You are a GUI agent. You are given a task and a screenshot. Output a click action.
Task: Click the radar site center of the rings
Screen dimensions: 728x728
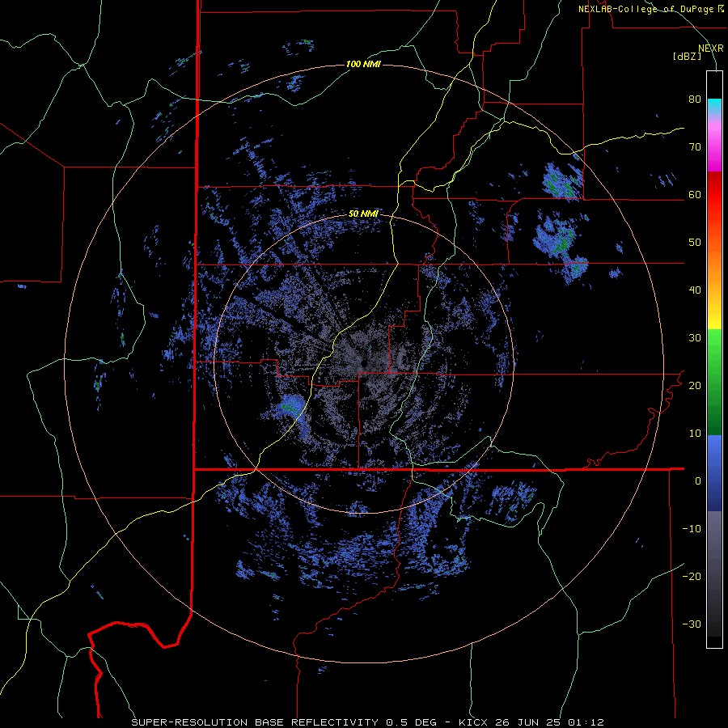[x=363, y=363]
